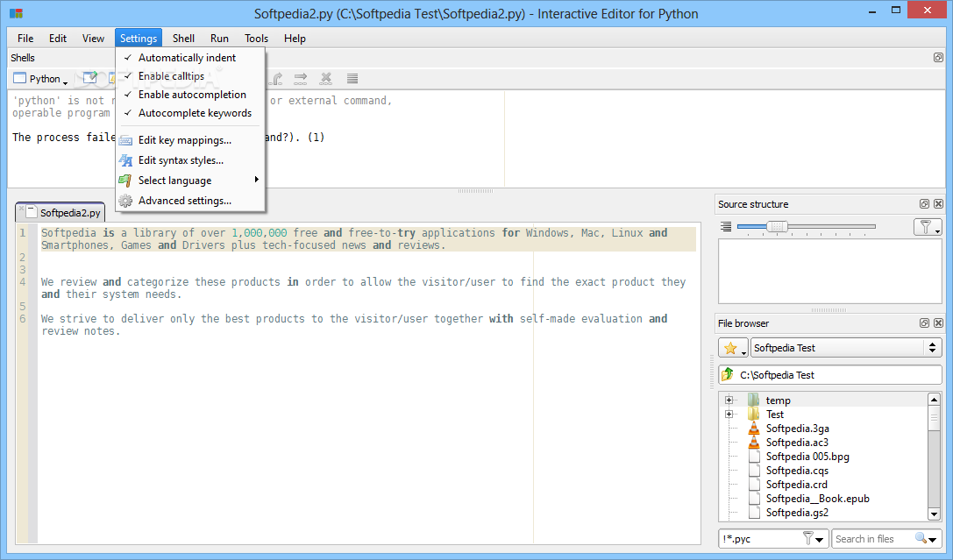This screenshot has height=560, width=953.
Task: Open the Edit menu
Action: [x=58, y=39]
